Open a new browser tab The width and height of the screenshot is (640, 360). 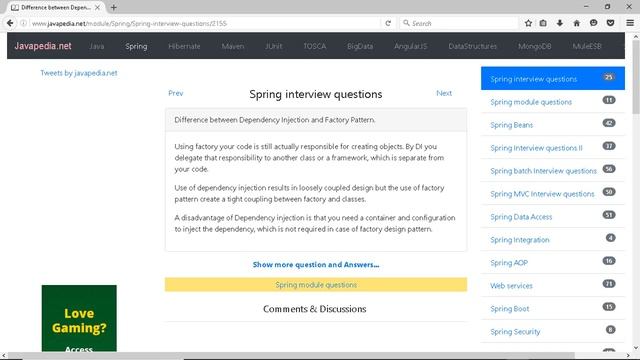click(113, 7)
